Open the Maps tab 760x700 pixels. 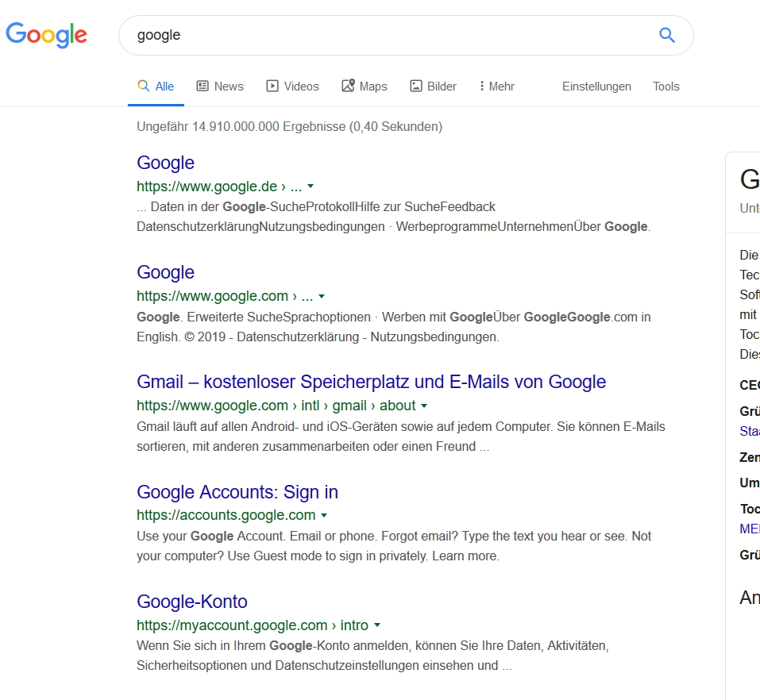click(364, 87)
